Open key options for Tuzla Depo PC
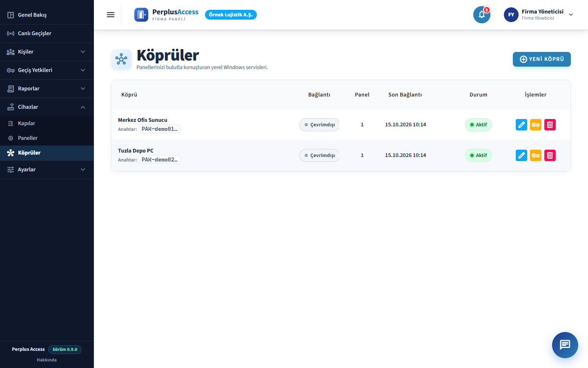 point(536,155)
